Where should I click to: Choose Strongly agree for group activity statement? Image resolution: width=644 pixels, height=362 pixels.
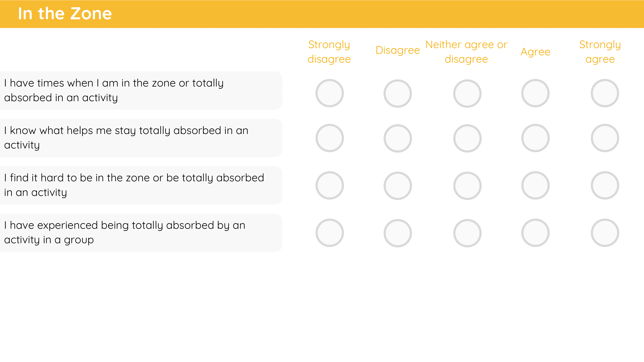605,233
